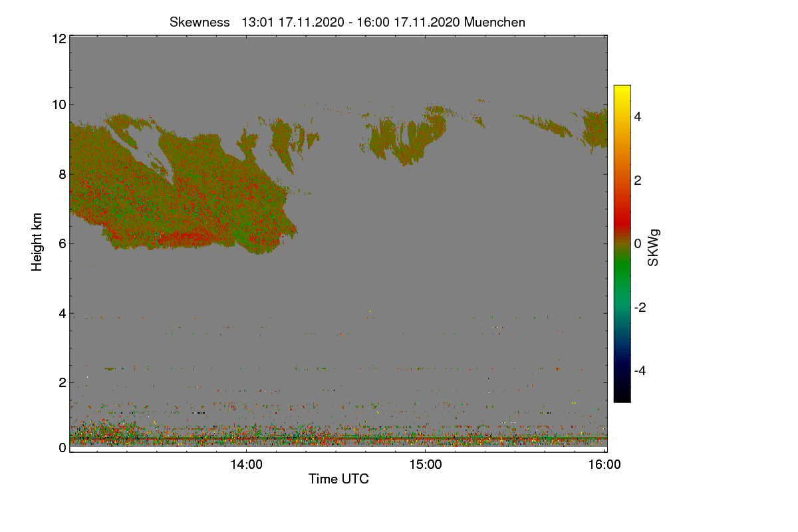Click the Skewness plot title text
Image resolution: width=798 pixels, height=532 pixels.
point(347,22)
